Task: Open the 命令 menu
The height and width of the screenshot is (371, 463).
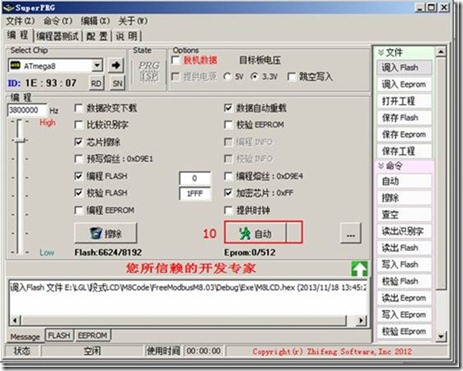Action: click(x=58, y=21)
